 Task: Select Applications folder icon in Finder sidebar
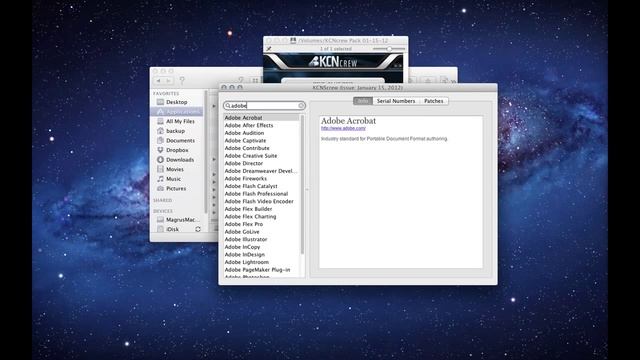pos(160,111)
